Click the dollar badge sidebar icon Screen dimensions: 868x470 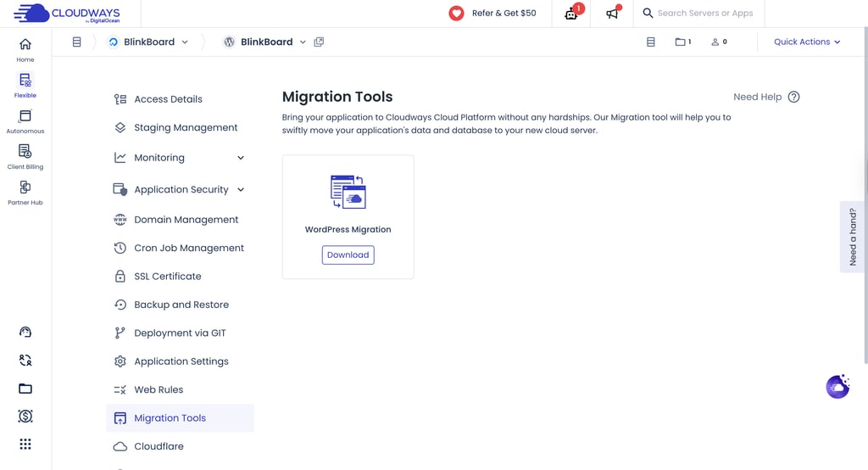pyautogui.click(x=25, y=417)
